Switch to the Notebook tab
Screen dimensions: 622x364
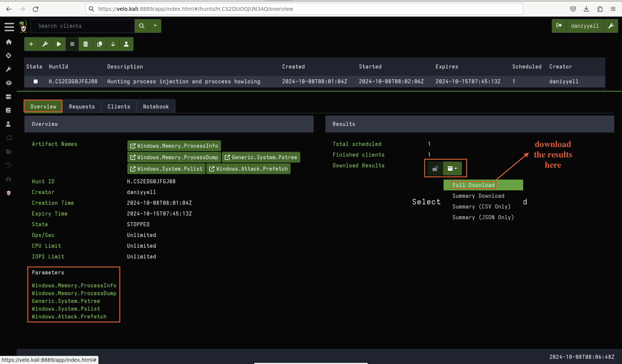tap(156, 106)
